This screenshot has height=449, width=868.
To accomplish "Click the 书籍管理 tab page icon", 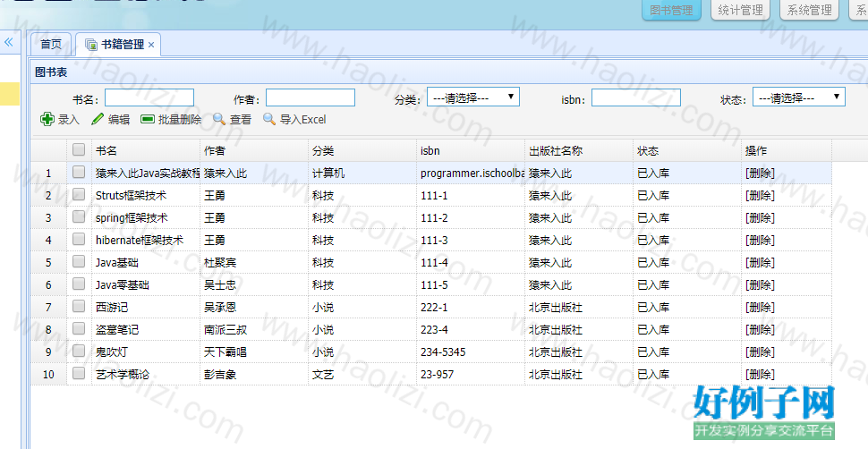I will click(x=91, y=45).
